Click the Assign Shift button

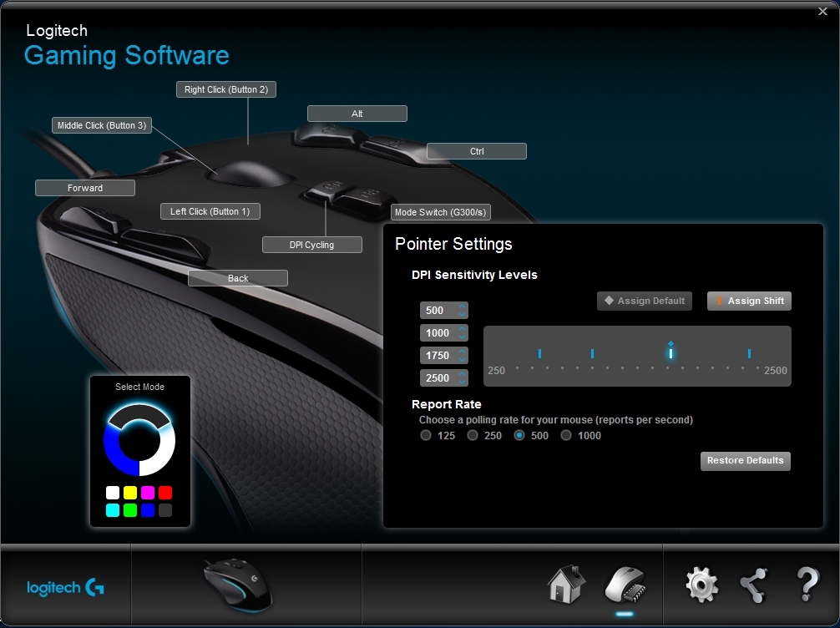(x=749, y=301)
